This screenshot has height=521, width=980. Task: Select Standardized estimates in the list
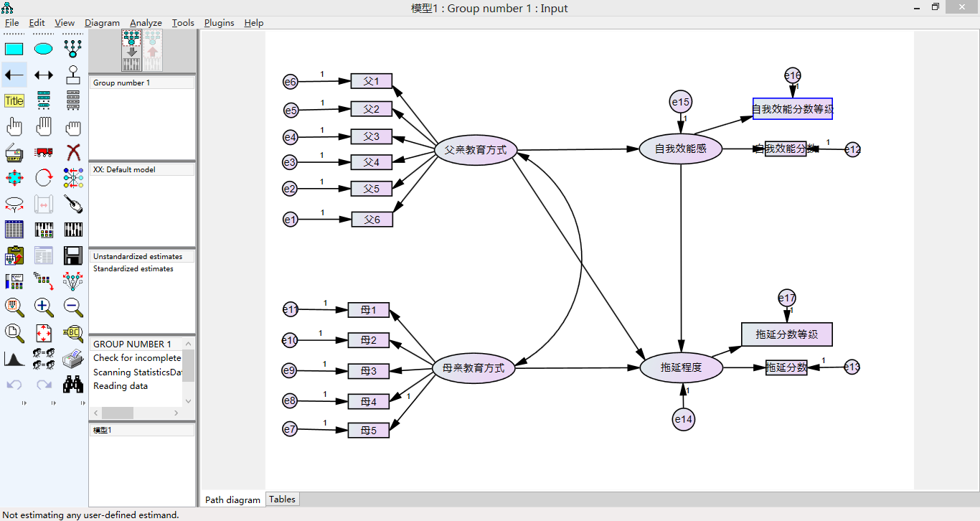133,269
